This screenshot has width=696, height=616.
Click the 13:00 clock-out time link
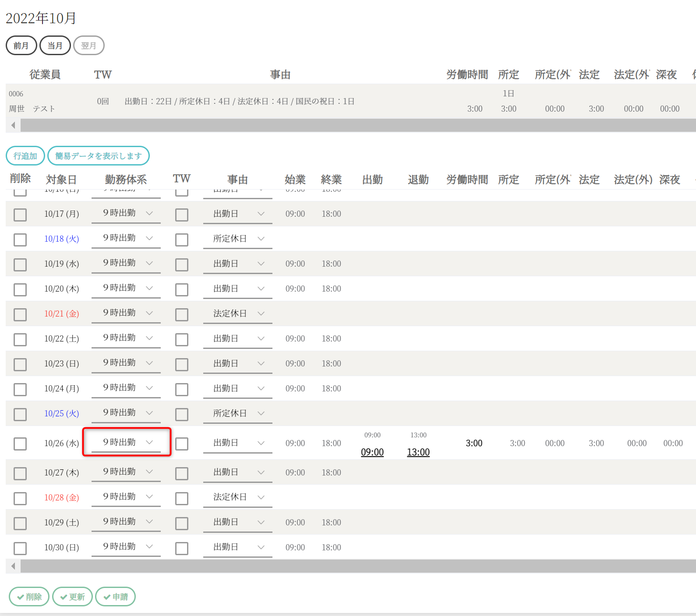coord(418,452)
